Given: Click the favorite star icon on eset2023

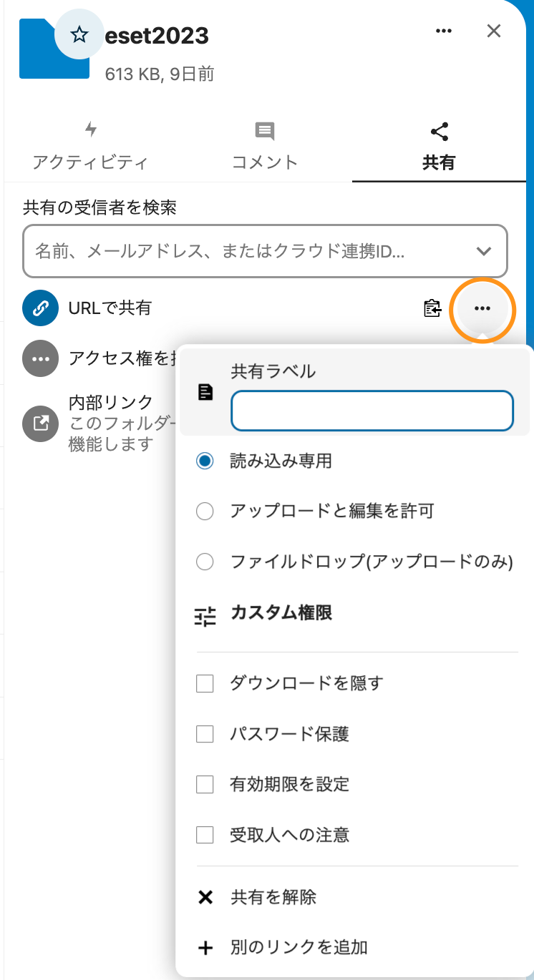Looking at the screenshot, I should [x=79, y=34].
